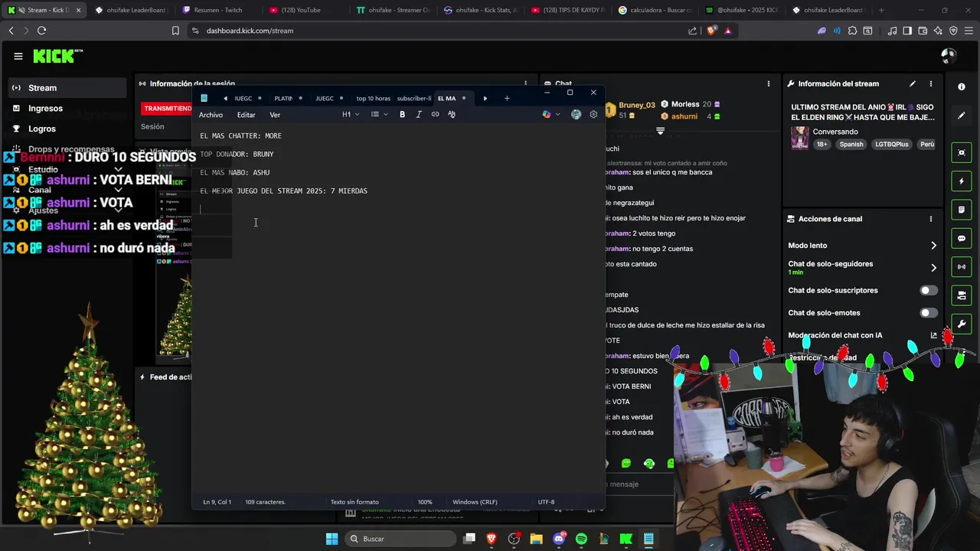The height and width of the screenshot is (551, 980).
Task: Open the Copilot icon in Notepad
Action: point(547,115)
